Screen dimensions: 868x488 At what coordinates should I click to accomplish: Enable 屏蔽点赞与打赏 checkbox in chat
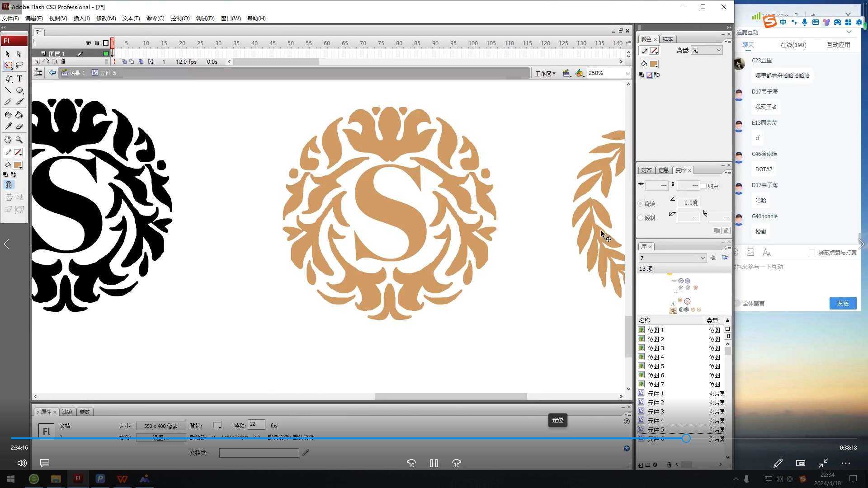point(812,252)
